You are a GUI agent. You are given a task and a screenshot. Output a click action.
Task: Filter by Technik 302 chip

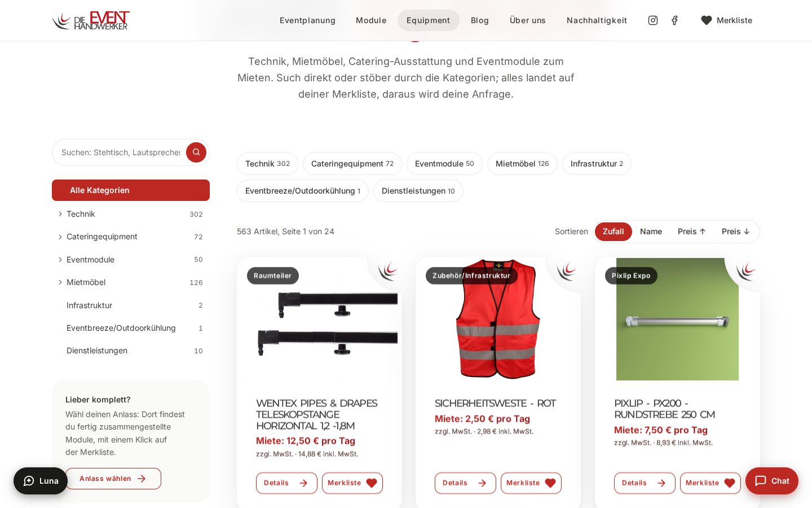pos(267,164)
